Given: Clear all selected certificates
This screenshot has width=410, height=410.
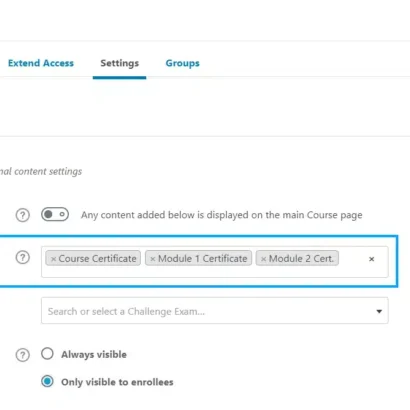Looking at the screenshot, I should tap(372, 259).
